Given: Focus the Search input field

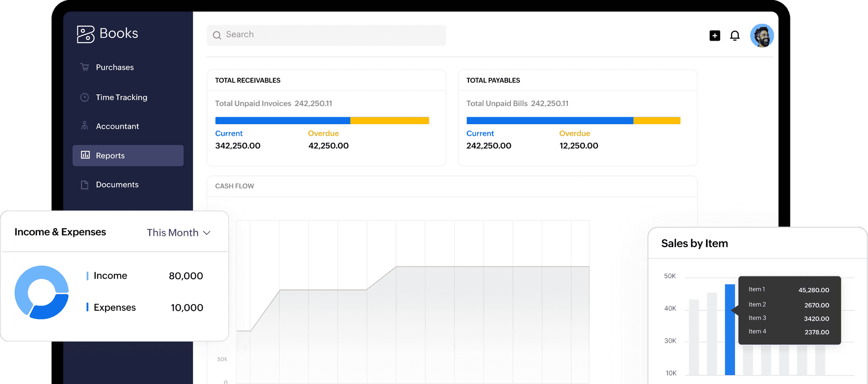Looking at the screenshot, I should 326,35.
